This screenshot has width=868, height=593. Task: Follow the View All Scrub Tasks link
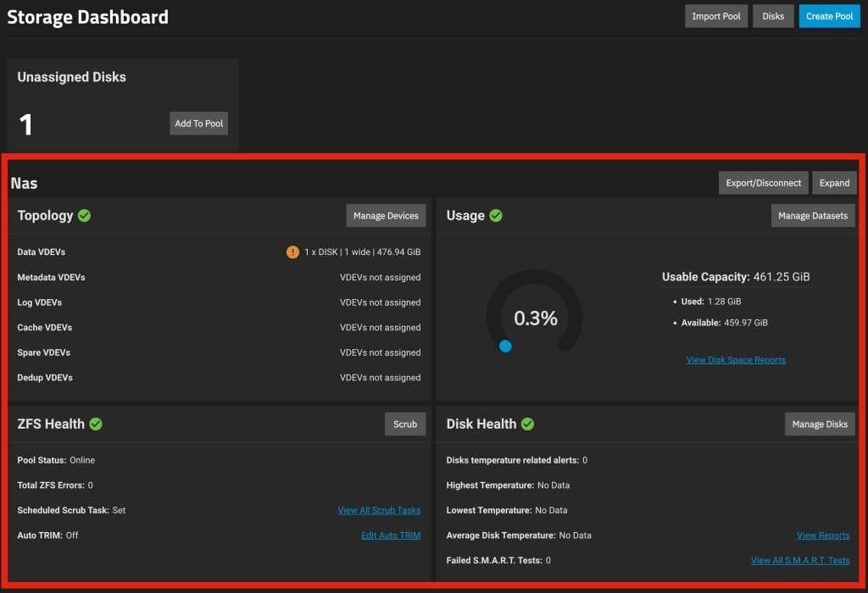click(379, 511)
